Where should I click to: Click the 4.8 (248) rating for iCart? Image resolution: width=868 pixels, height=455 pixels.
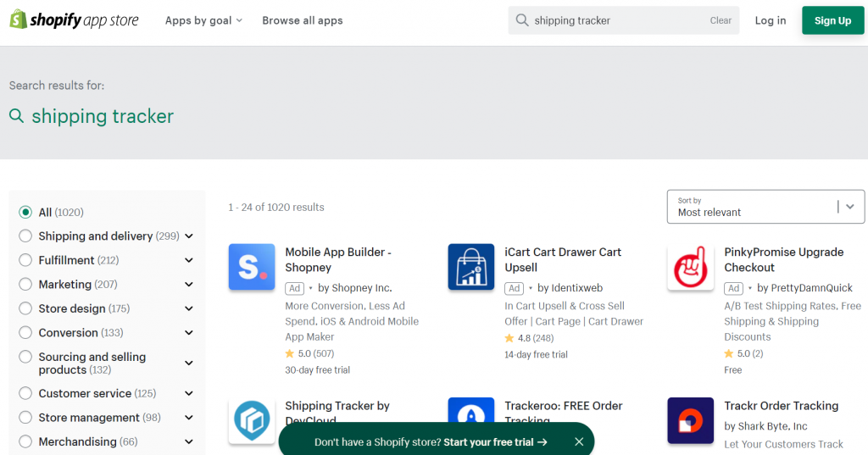click(x=529, y=338)
